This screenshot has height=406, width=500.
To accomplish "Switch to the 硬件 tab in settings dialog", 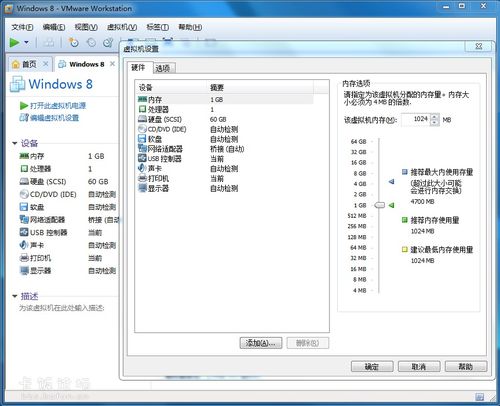I will tap(139, 68).
